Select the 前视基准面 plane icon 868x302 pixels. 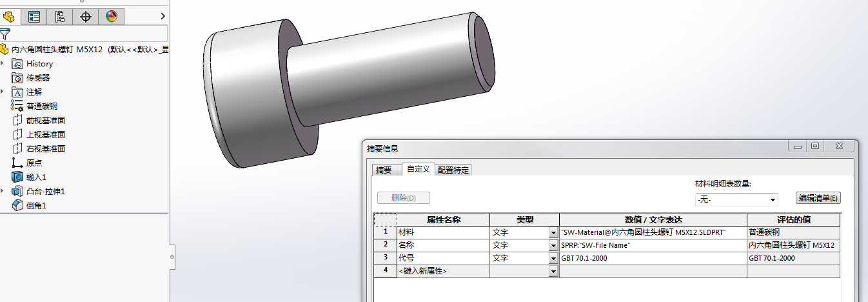point(18,121)
